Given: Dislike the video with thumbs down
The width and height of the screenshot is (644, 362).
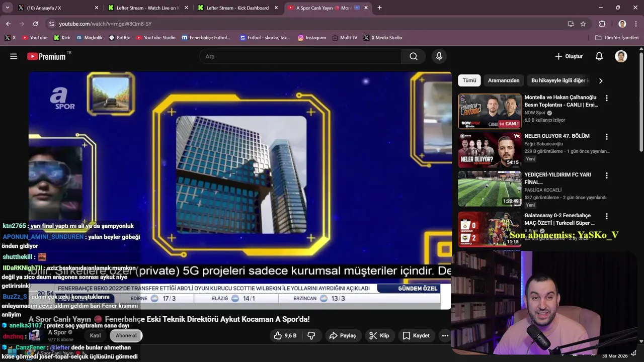Looking at the screenshot, I should (311, 335).
